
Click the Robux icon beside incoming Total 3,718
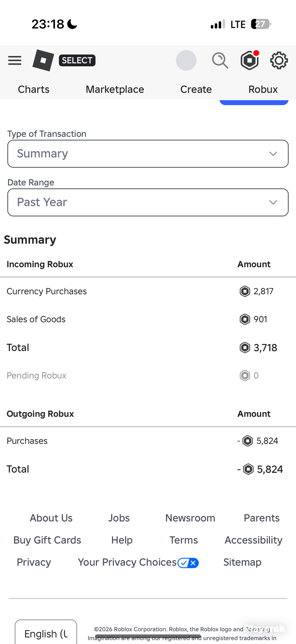pos(245,347)
